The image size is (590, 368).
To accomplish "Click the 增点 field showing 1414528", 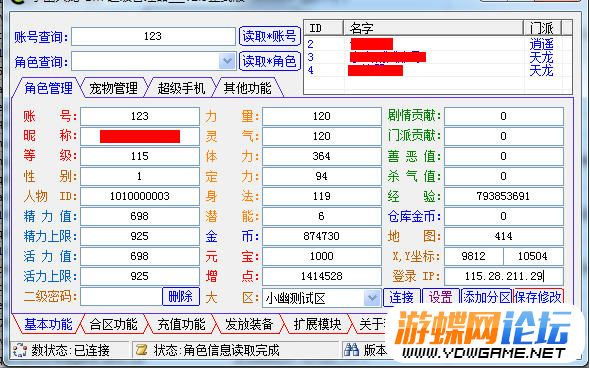I will (322, 276).
